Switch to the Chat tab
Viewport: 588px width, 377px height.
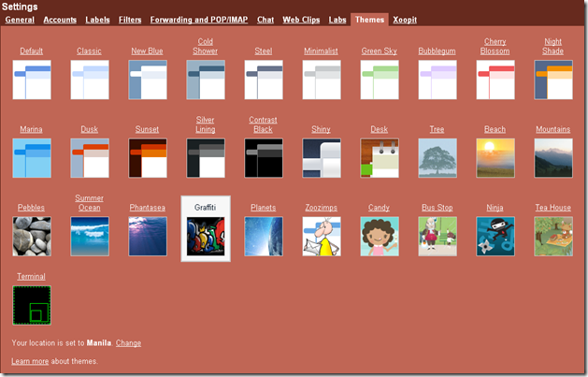click(x=265, y=20)
